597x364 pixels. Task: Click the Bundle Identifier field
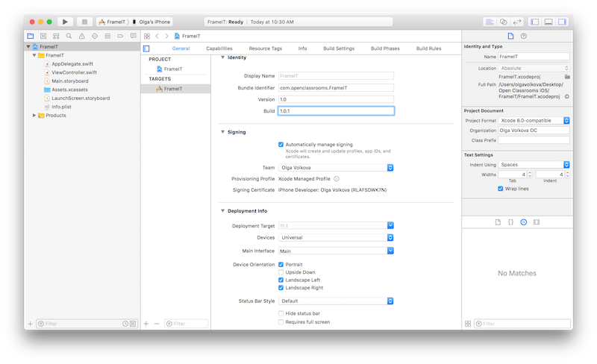[x=337, y=88]
